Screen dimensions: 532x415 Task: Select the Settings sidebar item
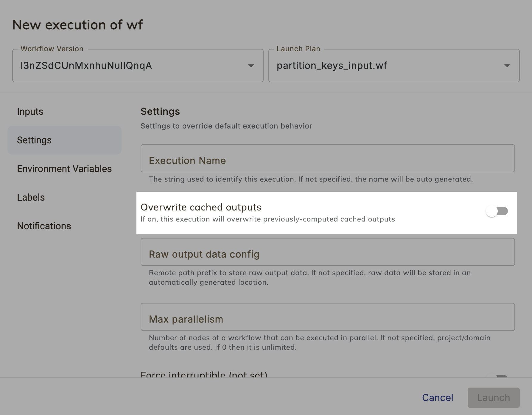point(34,140)
